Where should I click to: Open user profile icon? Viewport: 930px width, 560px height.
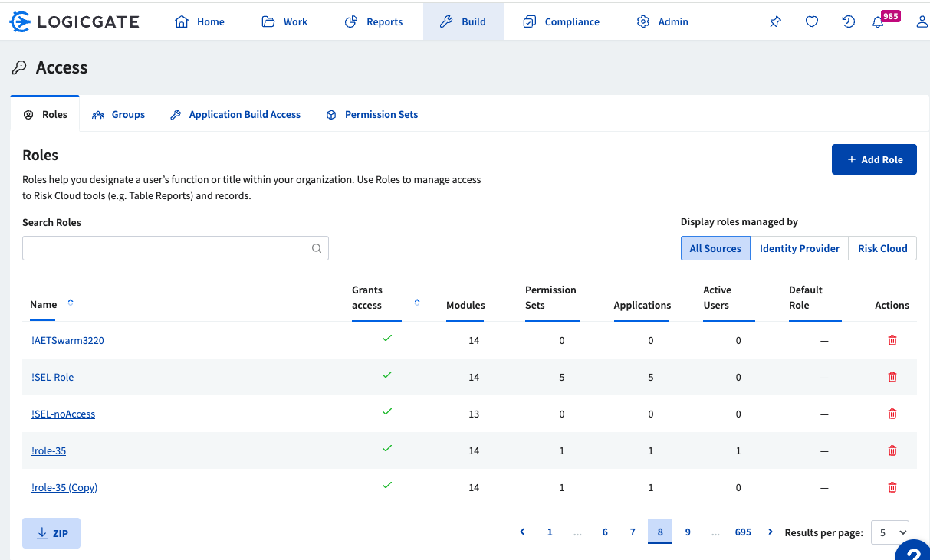pyautogui.click(x=922, y=21)
